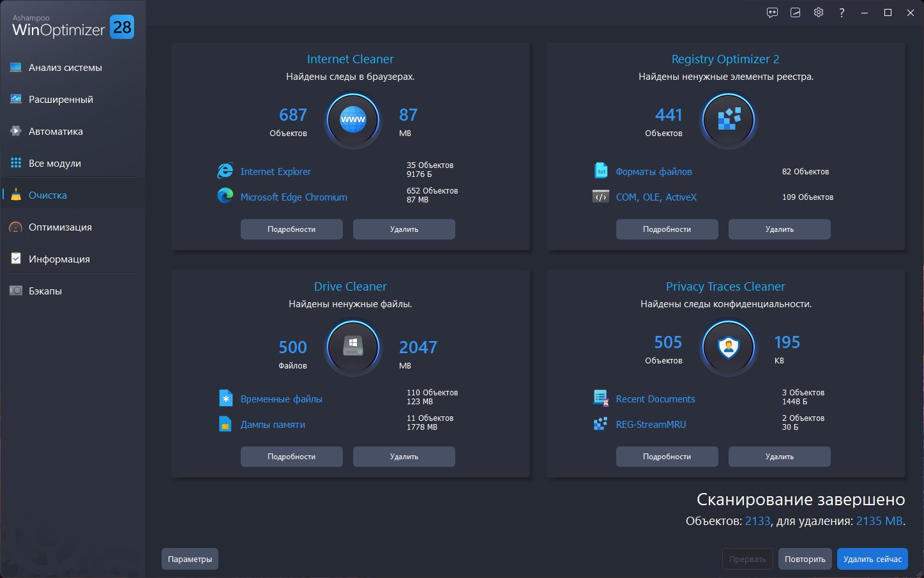This screenshot has width=924, height=578.
Task: Click the Recent Documents icon
Action: click(601, 398)
